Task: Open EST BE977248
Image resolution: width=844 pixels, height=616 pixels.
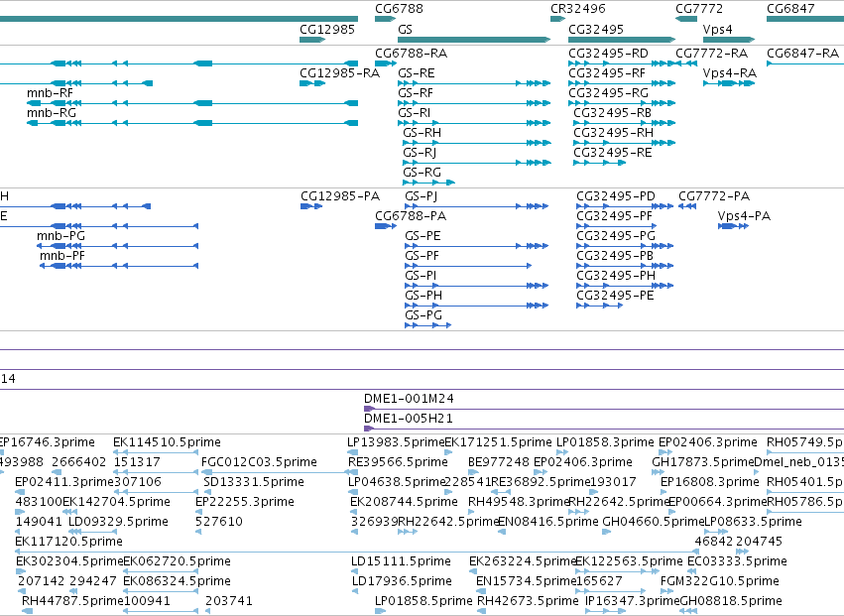Action: (473, 473)
